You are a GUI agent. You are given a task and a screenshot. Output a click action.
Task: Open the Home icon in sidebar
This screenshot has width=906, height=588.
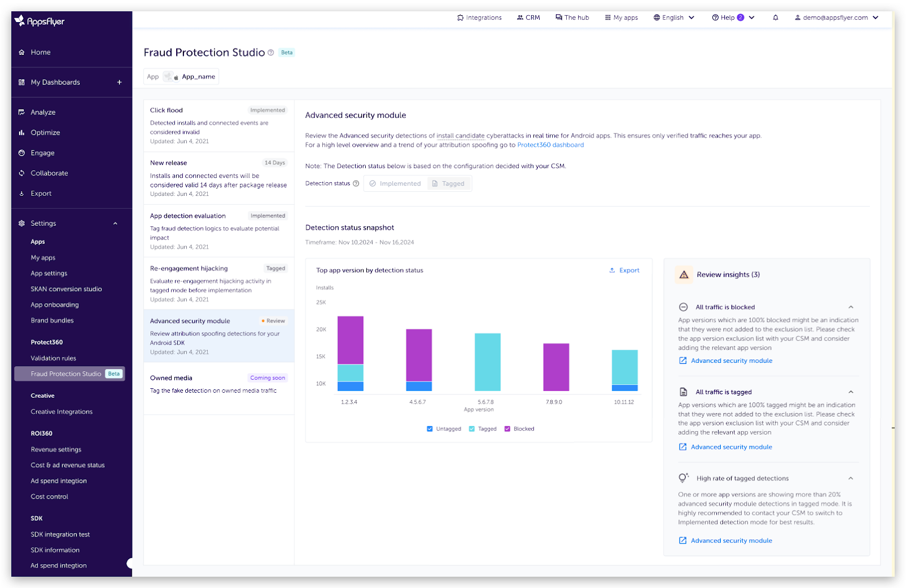click(22, 52)
